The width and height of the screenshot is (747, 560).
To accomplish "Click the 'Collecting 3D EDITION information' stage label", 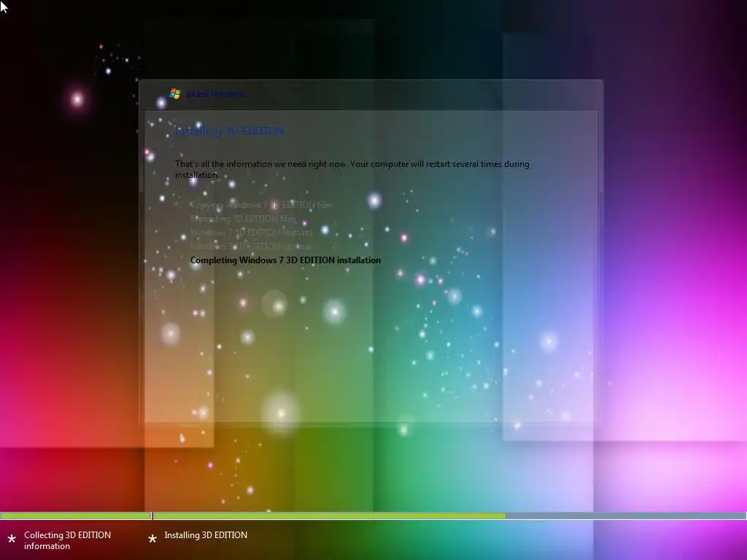I will [x=68, y=540].
